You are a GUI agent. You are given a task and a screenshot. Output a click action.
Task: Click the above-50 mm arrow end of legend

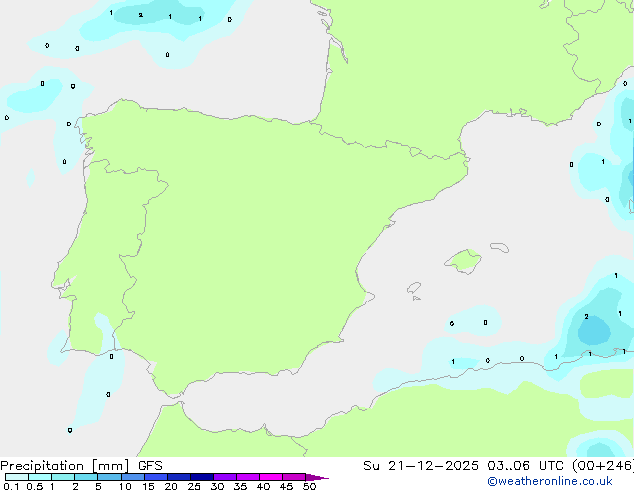[317, 477]
